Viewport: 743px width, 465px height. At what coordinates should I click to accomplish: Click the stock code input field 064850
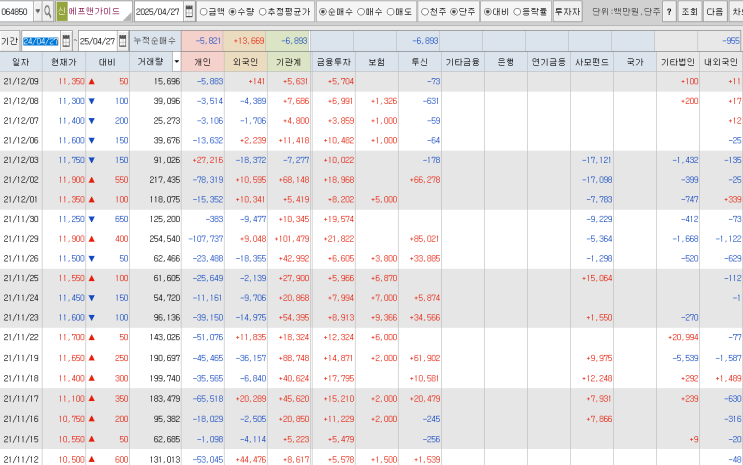click(x=17, y=11)
